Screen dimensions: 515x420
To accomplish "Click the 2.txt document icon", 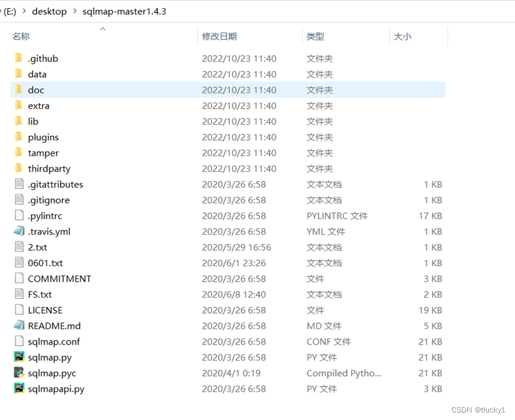I will click(x=19, y=247).
